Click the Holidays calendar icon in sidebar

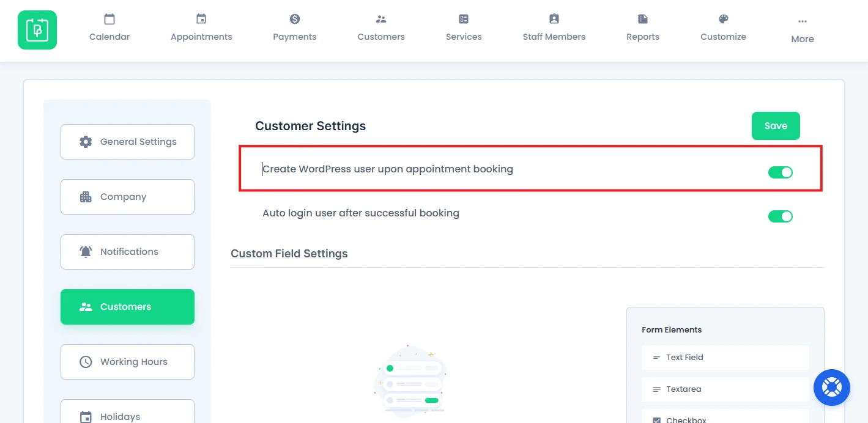tap(86, 417)
